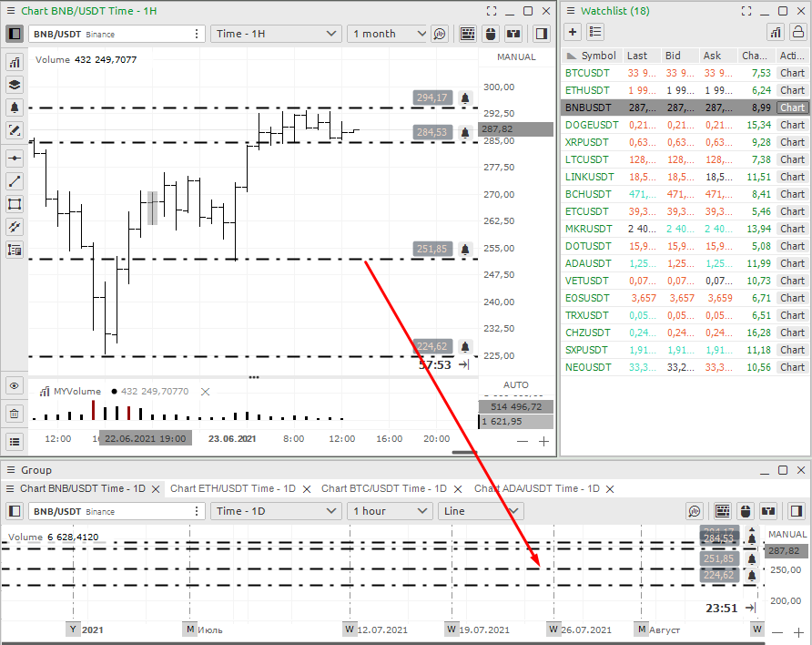Viewport: 812px width, 645px height.
Task: Click Chart button for DOGEUSDT row
Action: pyautogui.click(x=792, y=125)
